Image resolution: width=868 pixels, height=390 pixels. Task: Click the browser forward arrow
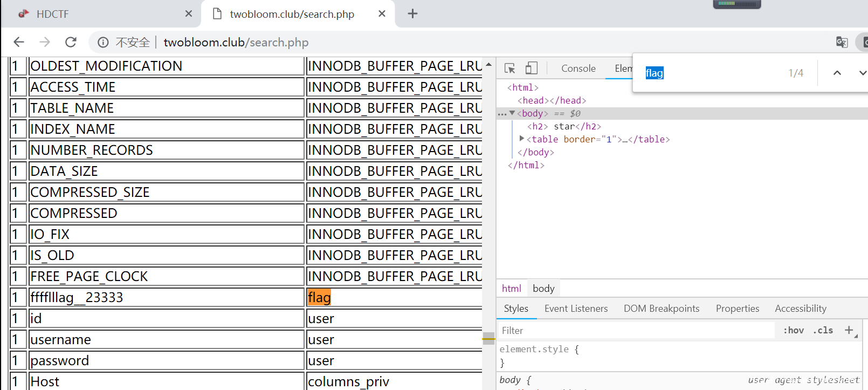click(45, 42)
